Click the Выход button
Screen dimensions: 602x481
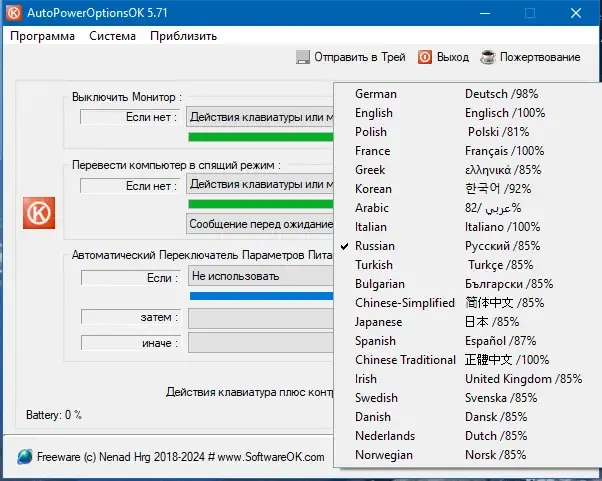[443, 57]
